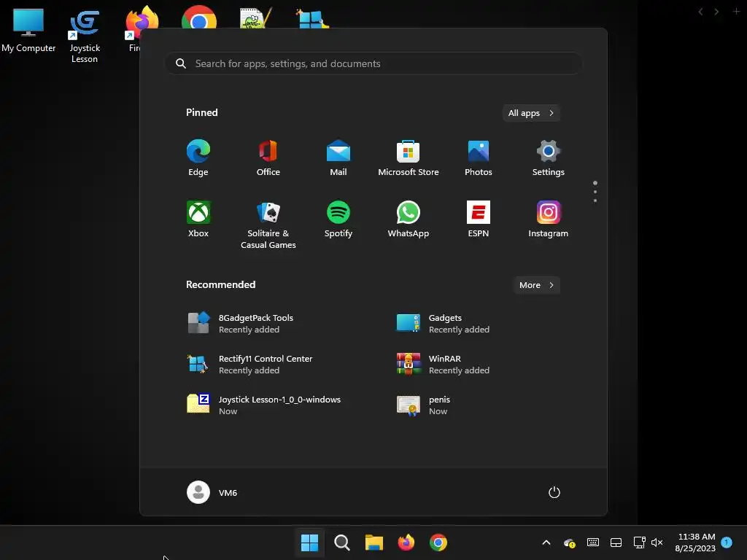Select My Computer desktop icon
747x560 pixels.
coord(28,30)
